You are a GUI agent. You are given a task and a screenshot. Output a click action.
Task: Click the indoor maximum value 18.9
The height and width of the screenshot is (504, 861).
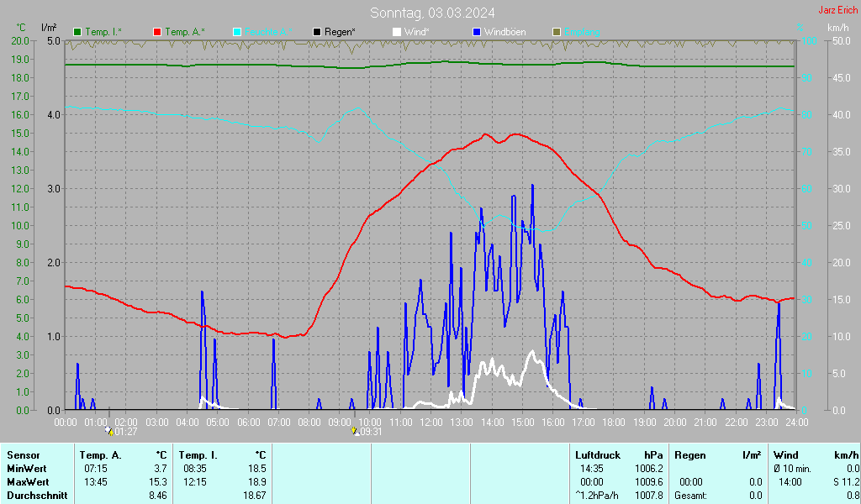(x=257, y=482)
